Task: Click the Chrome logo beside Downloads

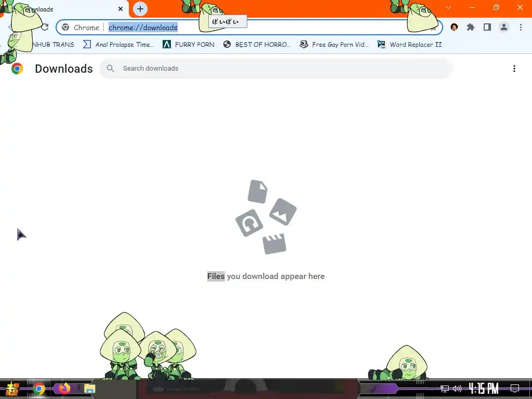Action: (x=17, y=69)
